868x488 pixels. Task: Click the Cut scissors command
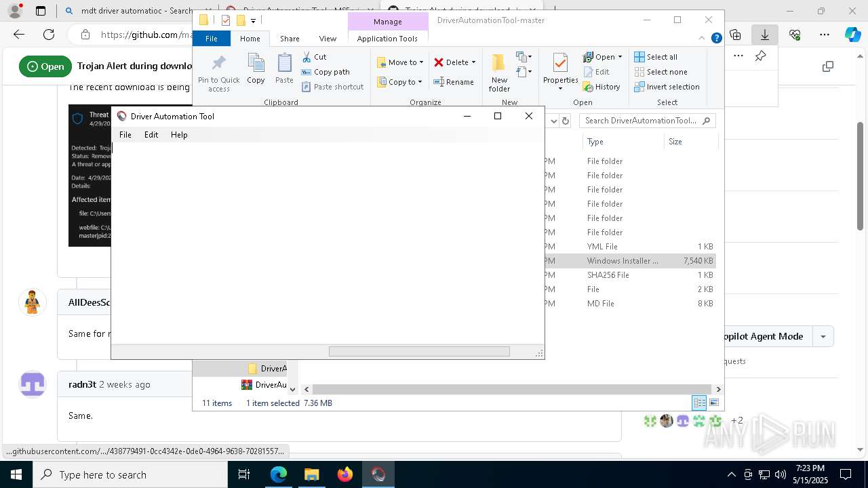[x=315, y=57]
